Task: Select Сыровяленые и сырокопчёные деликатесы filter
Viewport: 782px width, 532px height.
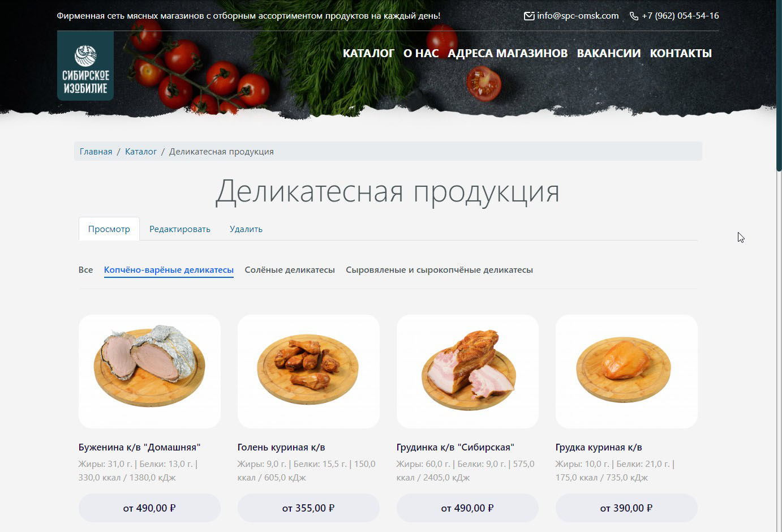Action: (440, 270)
